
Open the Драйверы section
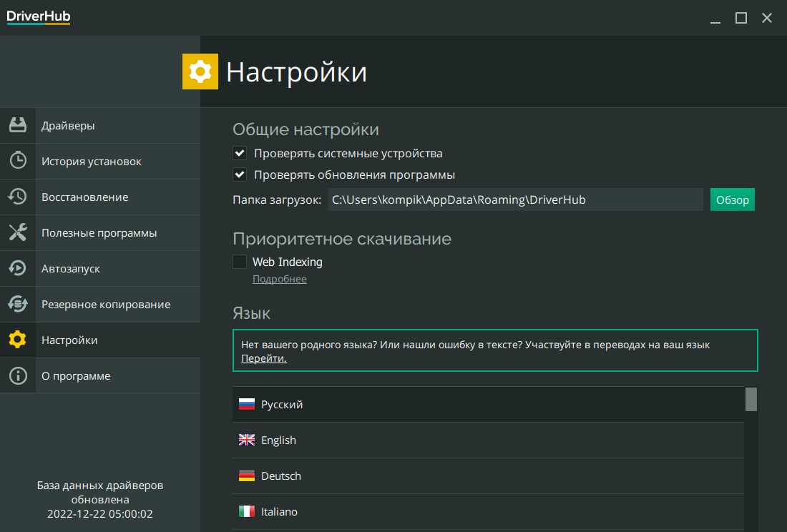(100, 125)
